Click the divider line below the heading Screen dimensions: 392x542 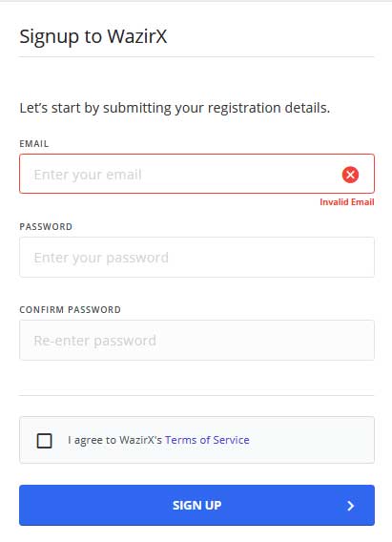coord(196,56)
